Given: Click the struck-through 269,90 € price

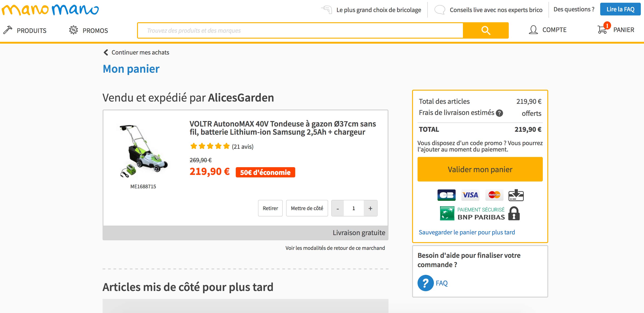Looking at the screenshot, I should coord(201,160).
